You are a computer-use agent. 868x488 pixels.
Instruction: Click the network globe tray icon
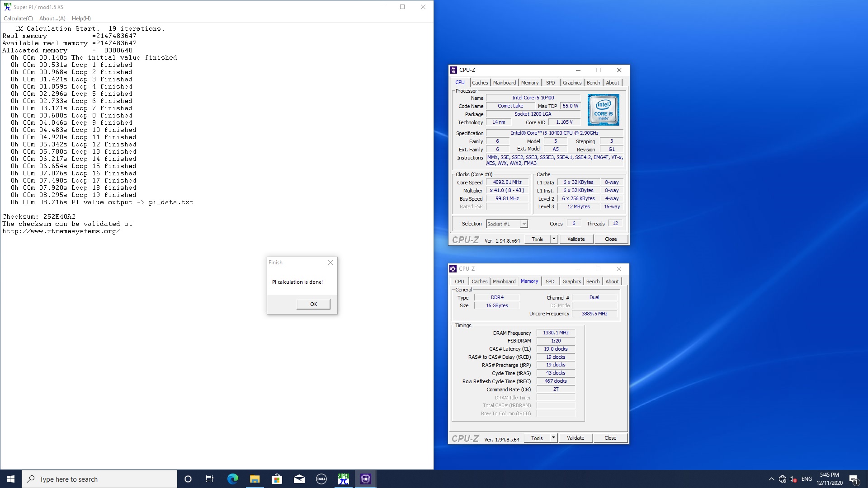coord(783,479)
